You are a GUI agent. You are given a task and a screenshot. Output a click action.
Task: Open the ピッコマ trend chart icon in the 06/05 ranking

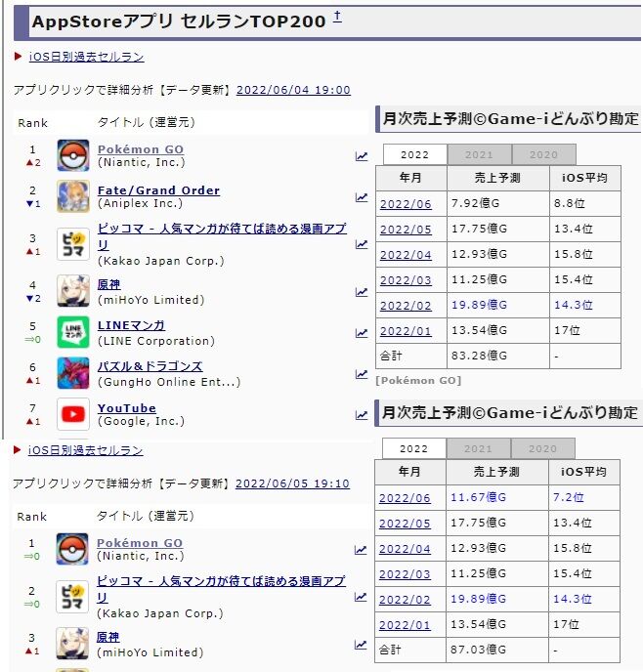click(x=361, y=597)
